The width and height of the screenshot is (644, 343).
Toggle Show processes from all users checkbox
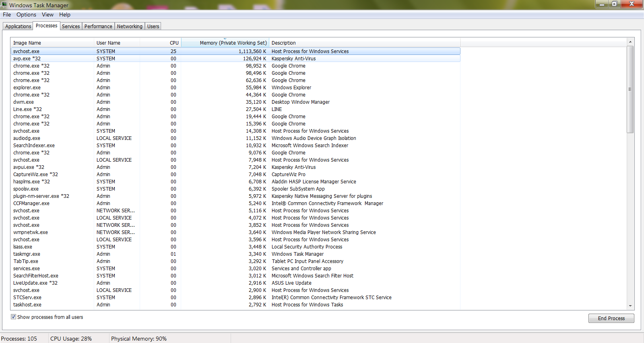click(x=13, y=317)
